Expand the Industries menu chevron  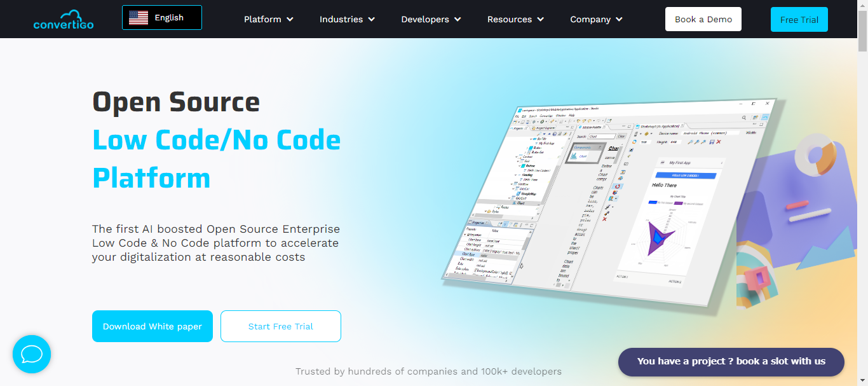pos(371,19)
